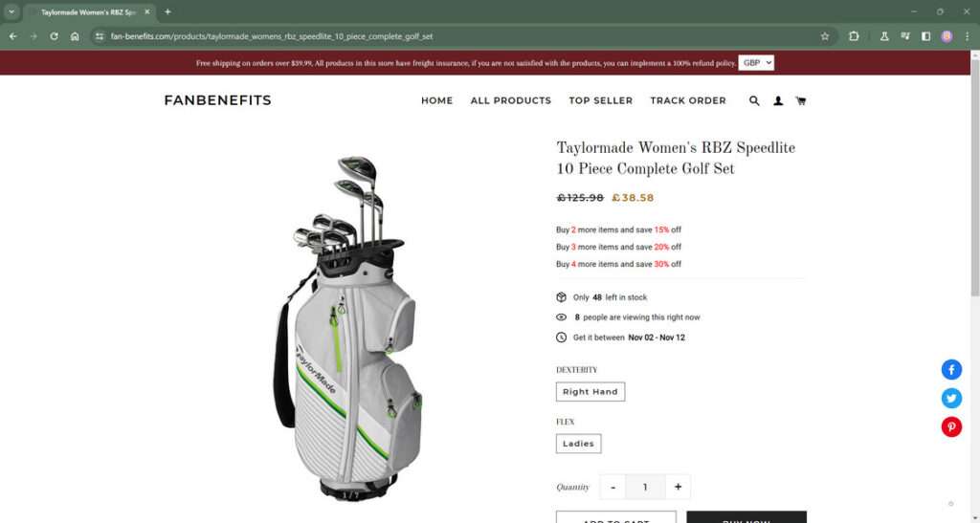The height and width of the screenshot is (523, 980).
Task: Select Ladies flex option
Action: [578, 444]
